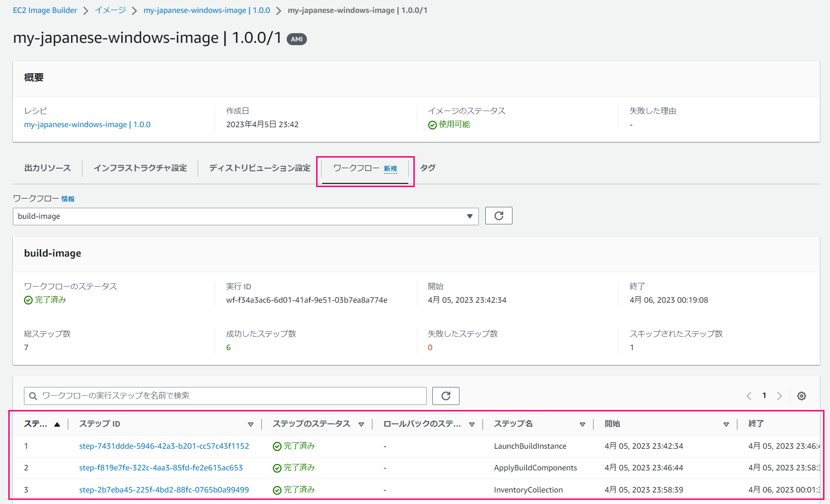Open my-japanese-windows-image | 1.0.0 breadcrumb
The image size is (830, 504).
pos(206,10)
